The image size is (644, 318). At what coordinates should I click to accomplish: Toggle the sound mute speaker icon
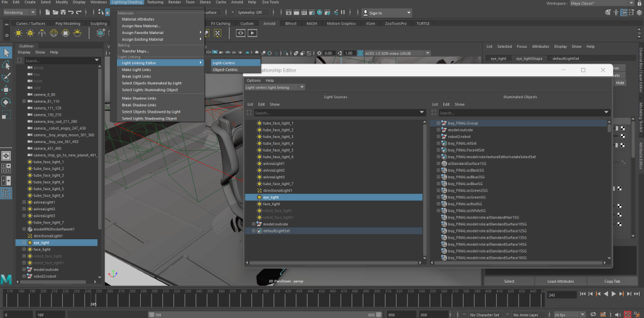pyautogui.click(x=619, y=315)
